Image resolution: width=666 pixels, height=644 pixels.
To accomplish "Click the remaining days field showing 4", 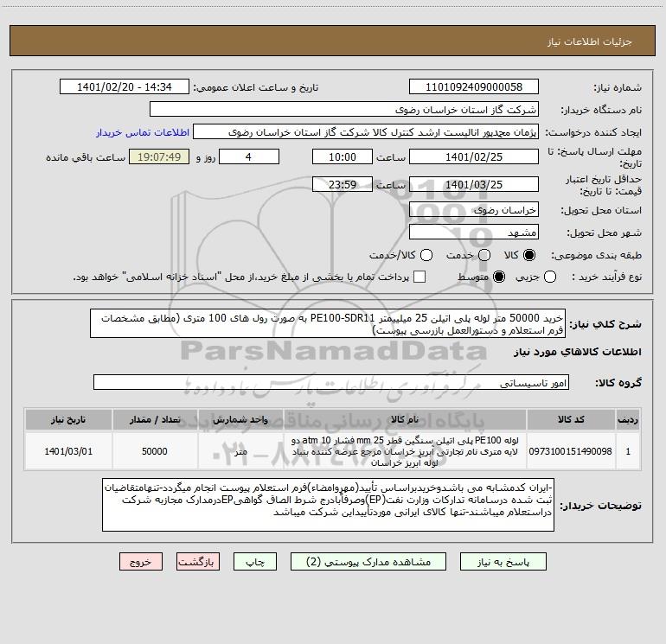I will pyautogui.click(x=249, y=156).
